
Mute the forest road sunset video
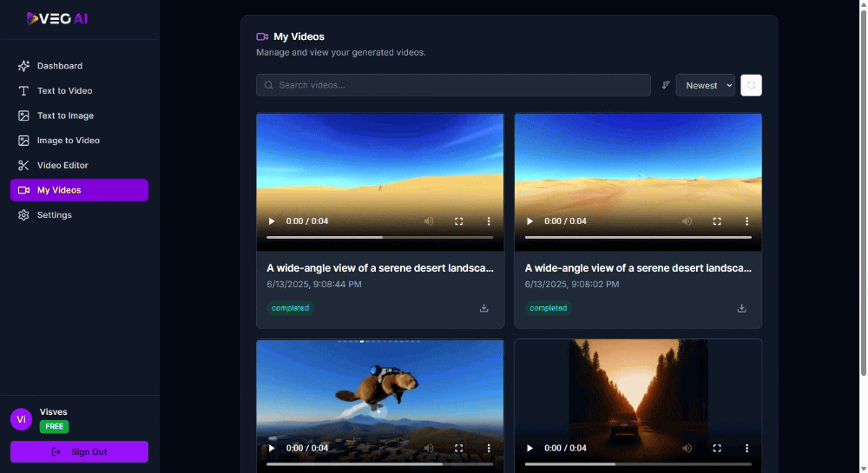click(x=687, y=448)
